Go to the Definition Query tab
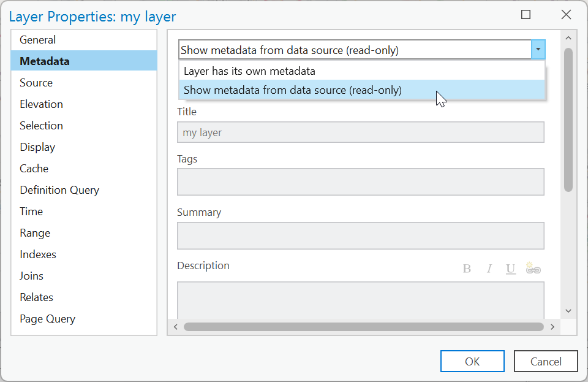The height and width of the screenshot is (382, 588). click(x=59, y=190)
